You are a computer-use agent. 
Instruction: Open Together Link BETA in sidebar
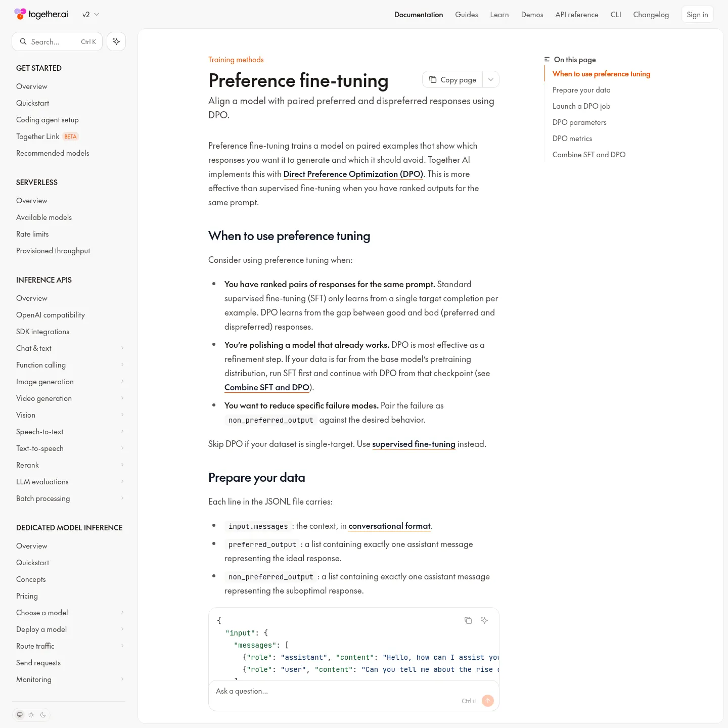tap(70, 136)
